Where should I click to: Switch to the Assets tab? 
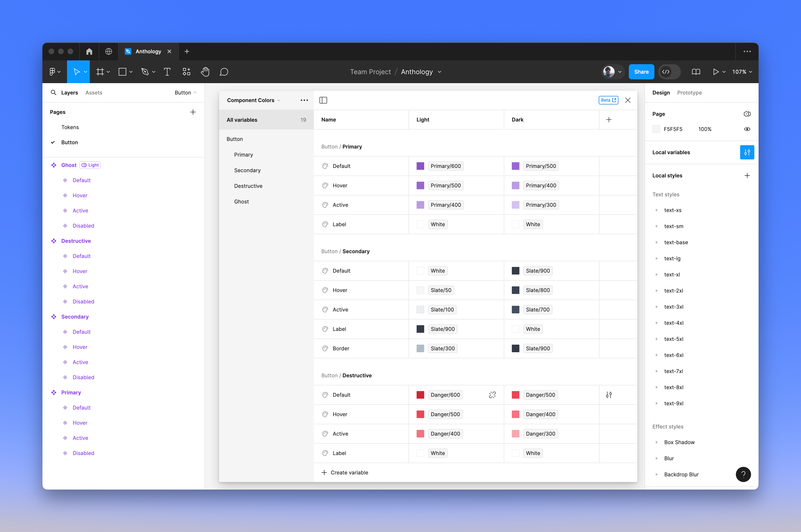tap(94, 92)
